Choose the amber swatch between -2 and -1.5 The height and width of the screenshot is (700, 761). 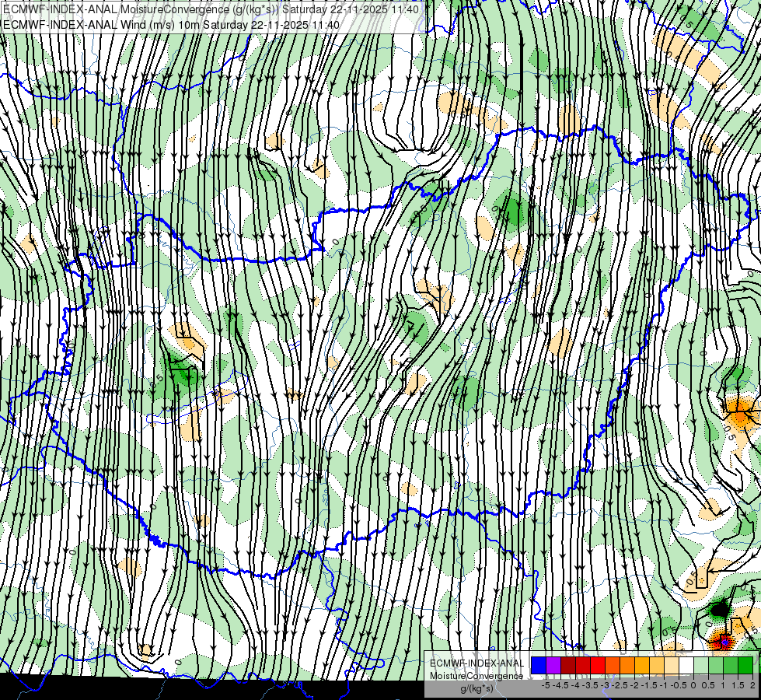pos(642,665)
